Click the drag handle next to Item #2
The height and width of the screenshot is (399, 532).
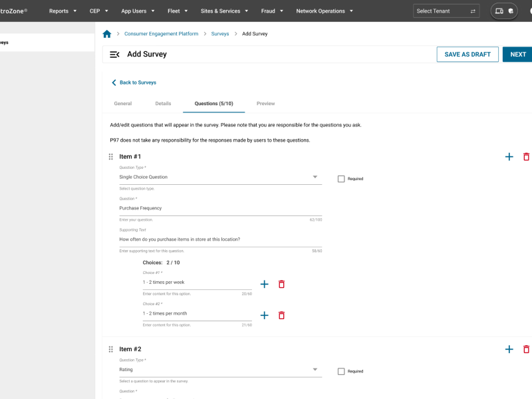click(111, 348)
